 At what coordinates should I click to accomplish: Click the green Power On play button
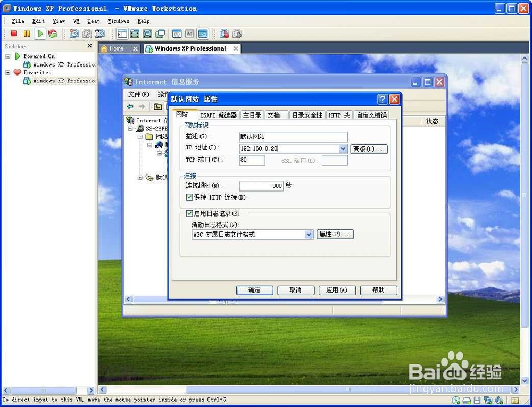click(x=40, y=33)
